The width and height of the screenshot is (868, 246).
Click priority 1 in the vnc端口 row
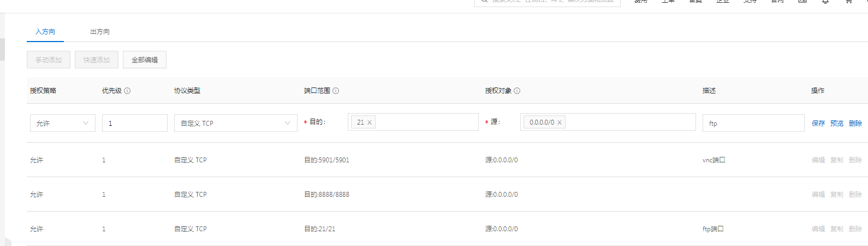coord(104,160)
